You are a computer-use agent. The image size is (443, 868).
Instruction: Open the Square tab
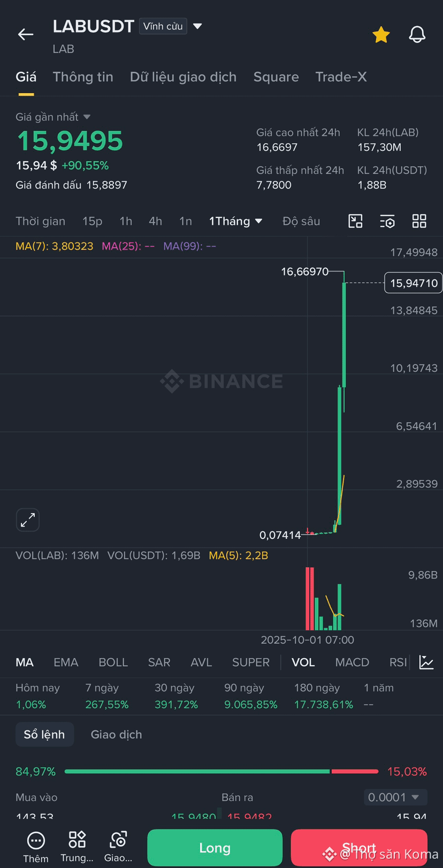point(276,77)
